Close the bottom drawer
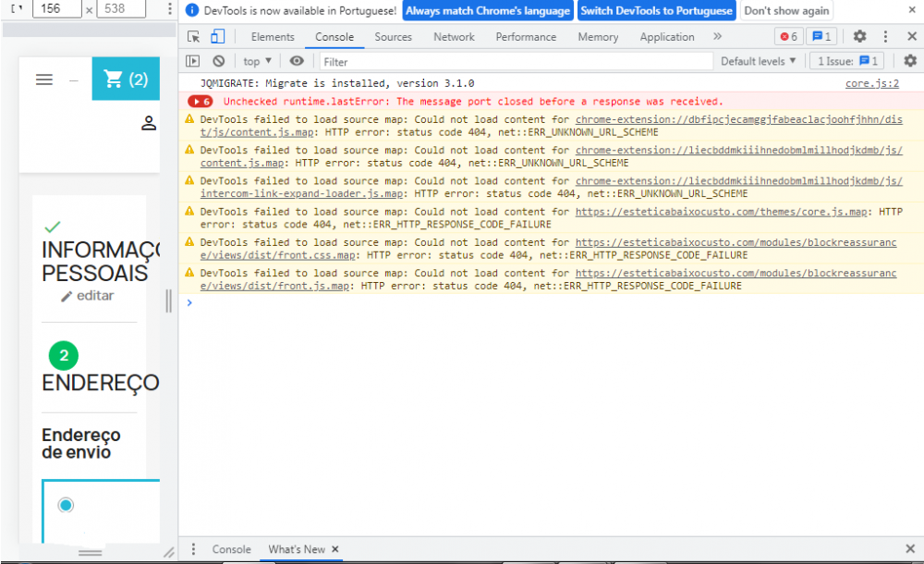Screen dimensions: 924x564 [x=910, y=548]
